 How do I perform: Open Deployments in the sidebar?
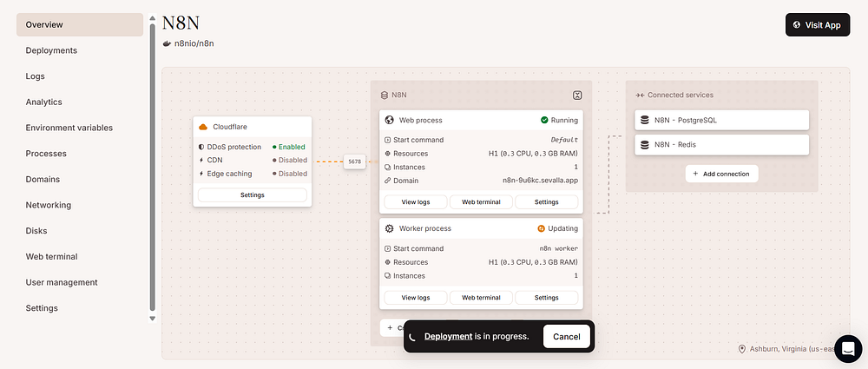(x=51, y=50)
